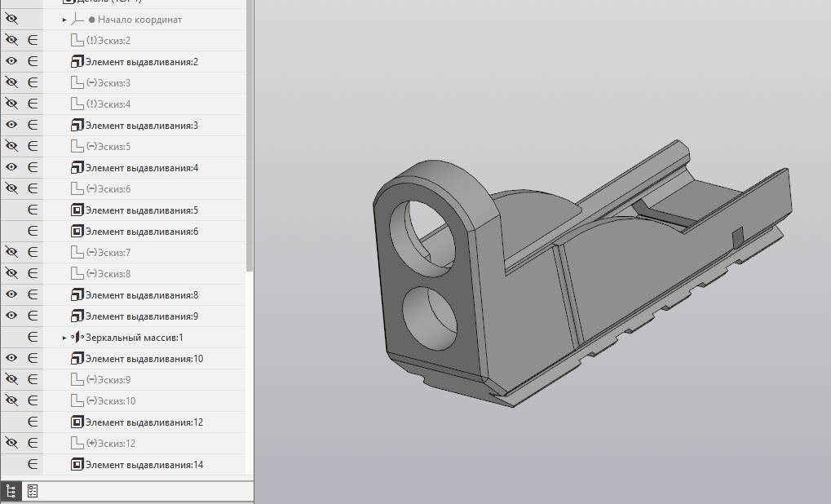Toggle eye icon for Эскиз:8
The height and width of the screenshot is (504, 831).
point(11,273)
